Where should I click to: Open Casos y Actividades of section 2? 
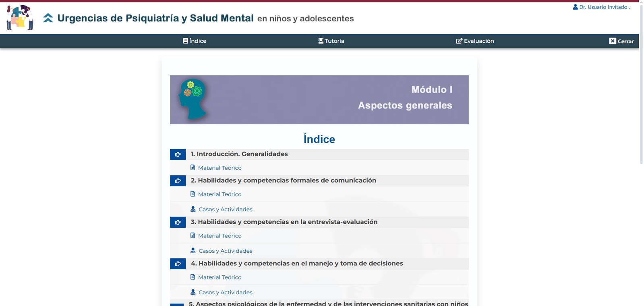[226, 209]
